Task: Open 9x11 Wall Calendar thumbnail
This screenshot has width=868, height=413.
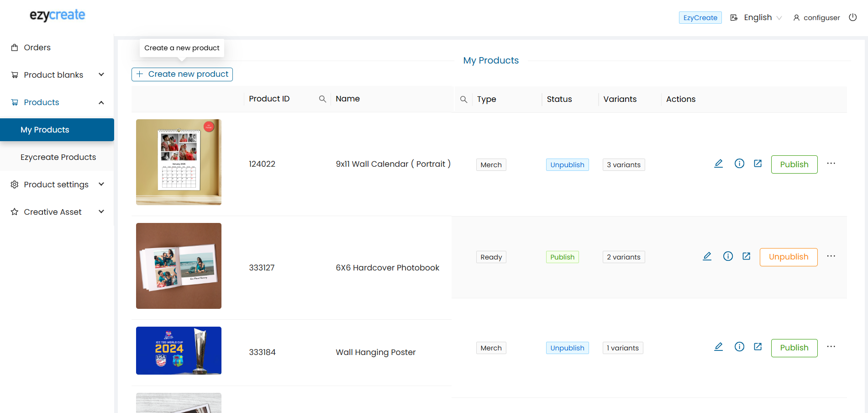Action: point(179,162)
